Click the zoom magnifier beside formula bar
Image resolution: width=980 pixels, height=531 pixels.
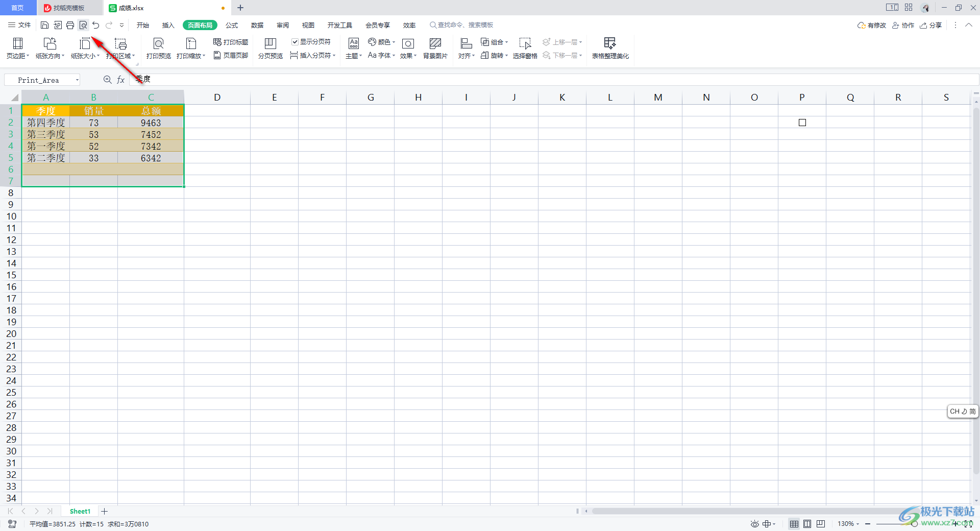(107, 80)
